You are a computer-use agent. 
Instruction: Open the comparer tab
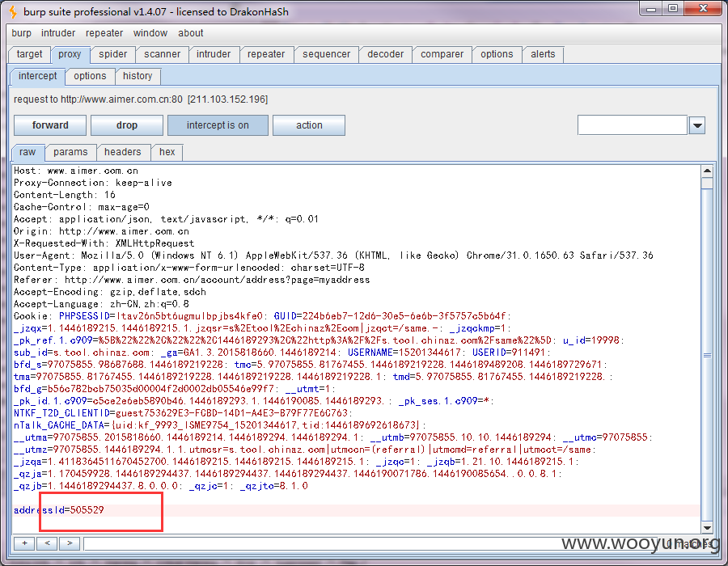pyautogui.click(x=442, y=54)
